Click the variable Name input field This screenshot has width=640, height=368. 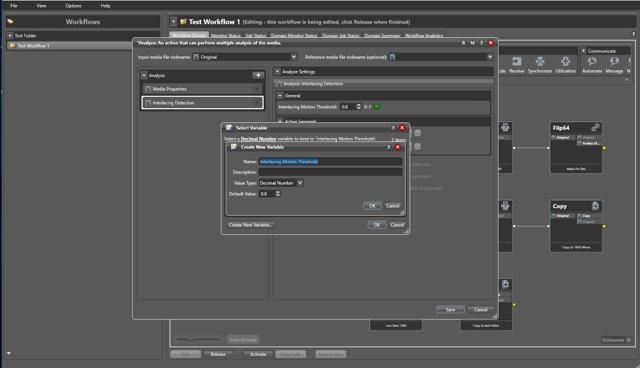330,162
